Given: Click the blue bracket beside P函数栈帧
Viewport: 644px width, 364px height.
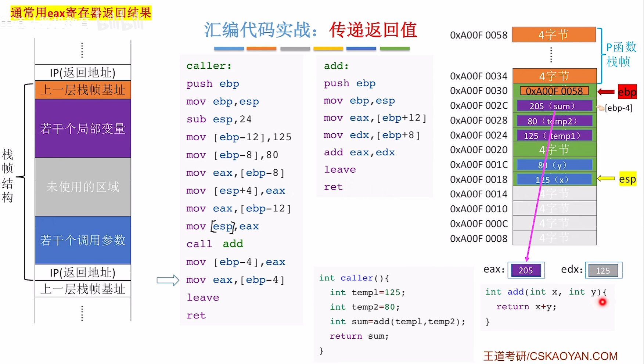Looking at the screenshot, I should [x=600, y=55].
